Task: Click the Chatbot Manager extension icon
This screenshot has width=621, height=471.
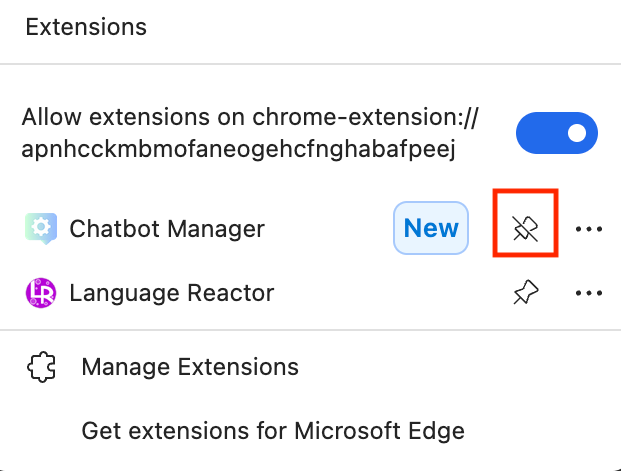Action: point(41,229)
